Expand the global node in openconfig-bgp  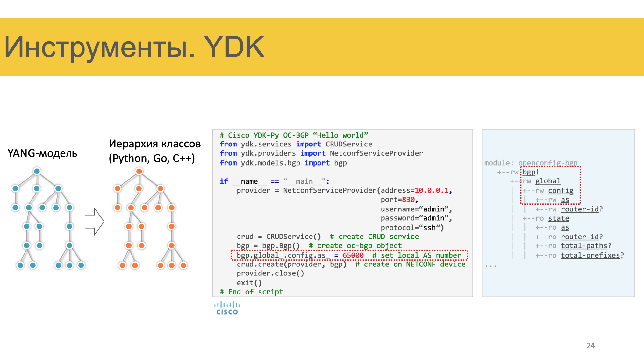pyautogui.click(x=548, y=181)
